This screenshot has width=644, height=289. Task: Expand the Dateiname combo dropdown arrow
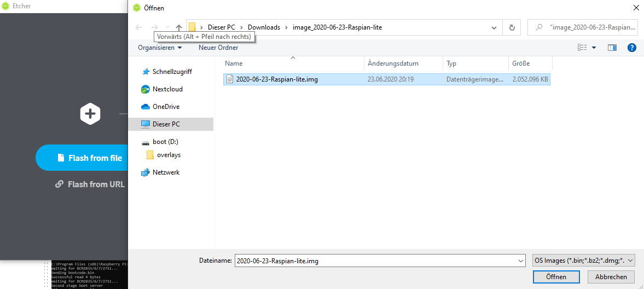click(521, 261)
